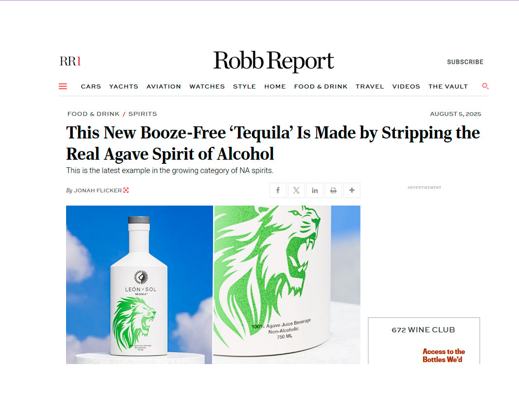This screenshot has width=519, height=420.
Task: Print the article using printer icon
Action: coord(333,190)
